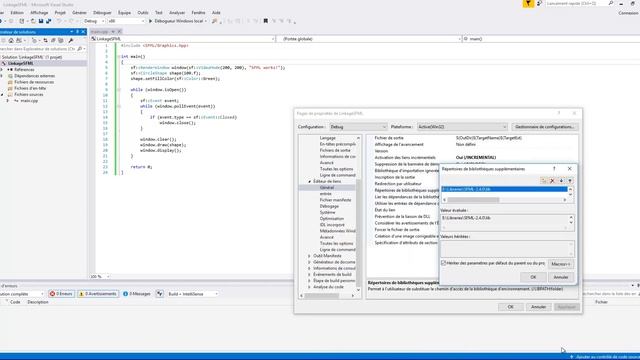Screen dimensions: 640x360
Task: Open the Déboguer menu
Action: (x=102, y=13)
